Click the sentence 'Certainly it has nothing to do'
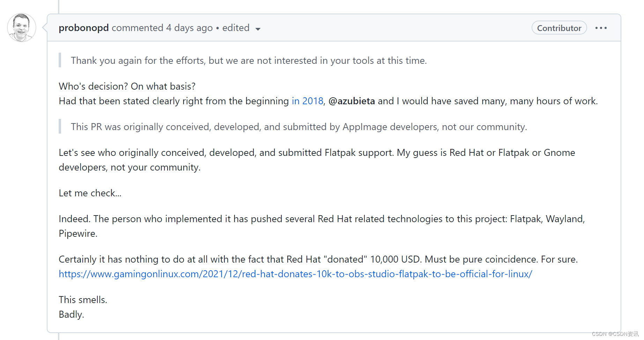644x340 pixels. pyautogui.click(x=318, y=259)
